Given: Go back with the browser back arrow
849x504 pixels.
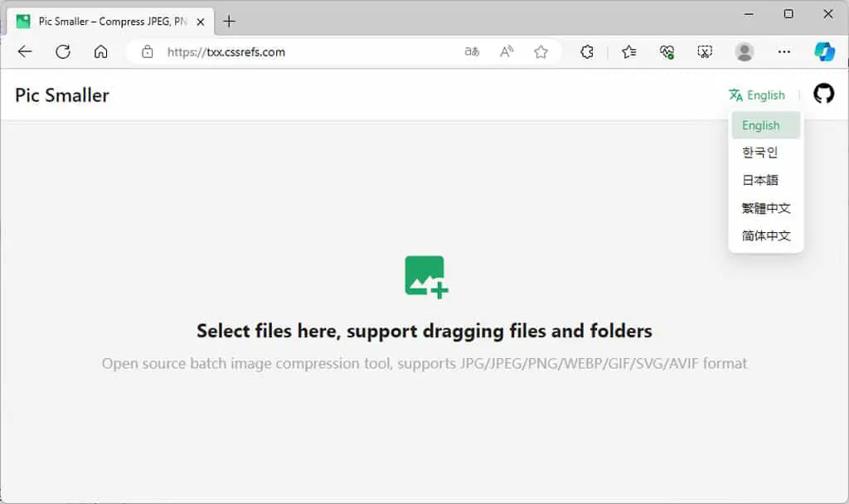Looking at the screenshot, I should pos(25,52).
